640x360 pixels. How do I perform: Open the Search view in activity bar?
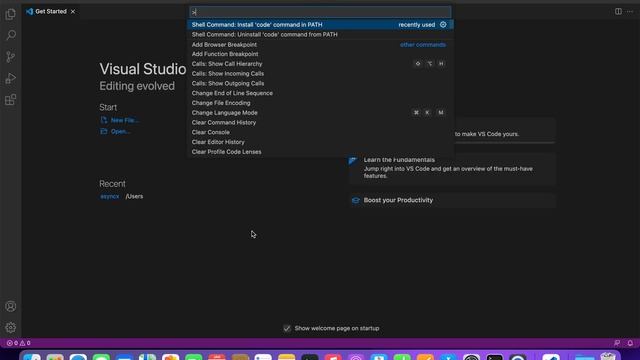tap(11, 36)
